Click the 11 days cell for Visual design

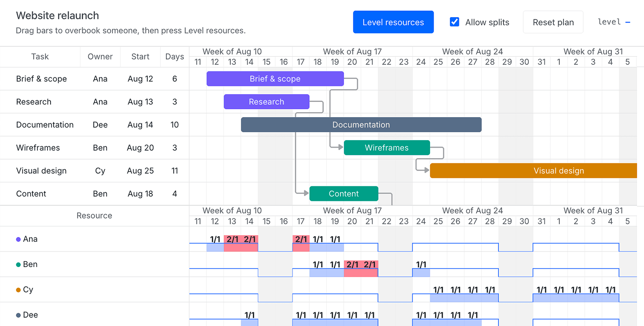tap(175, 170)
